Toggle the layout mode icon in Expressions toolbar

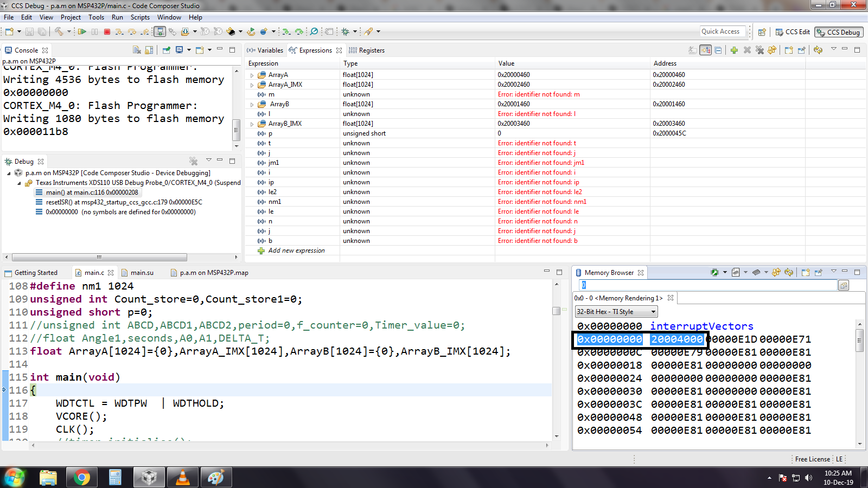[706, 50]
